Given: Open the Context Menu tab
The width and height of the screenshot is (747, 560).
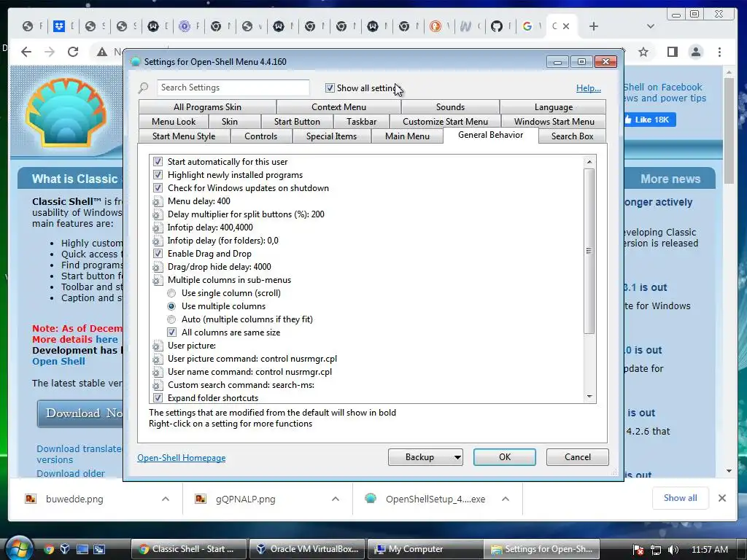Looking at the screenshot, I should click(x=338, y=107).
